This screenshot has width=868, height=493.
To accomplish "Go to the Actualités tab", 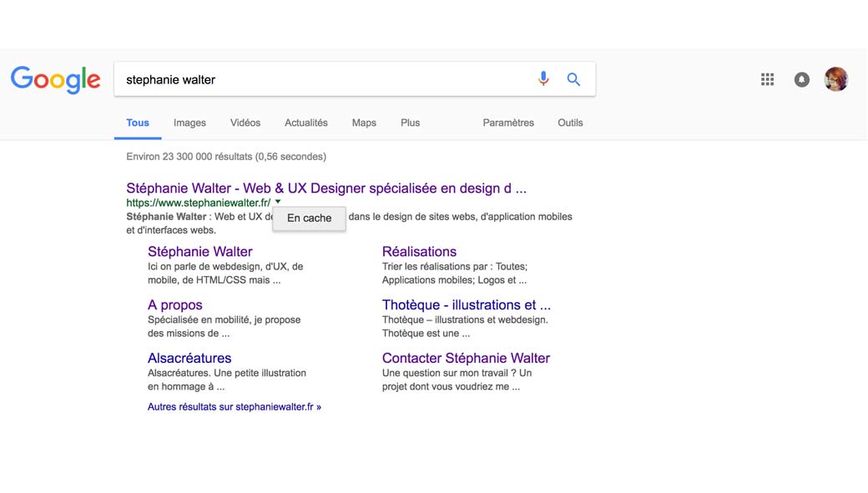I will pos(305,123).
